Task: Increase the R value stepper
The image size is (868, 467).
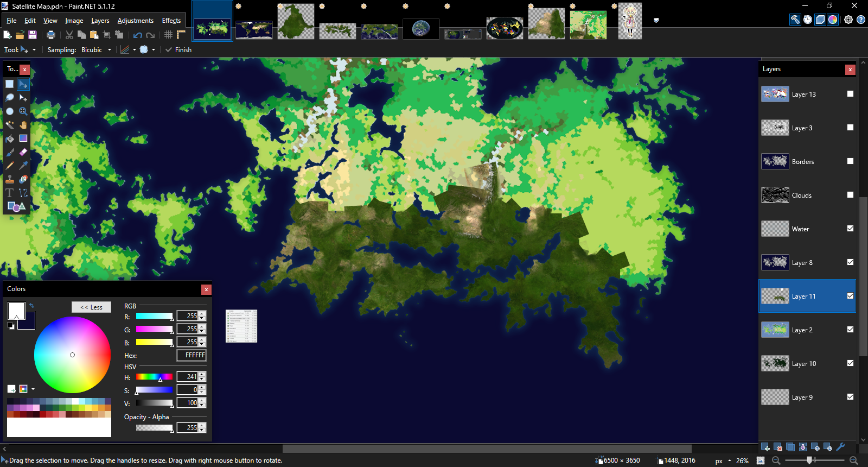Action: (202, 313)
